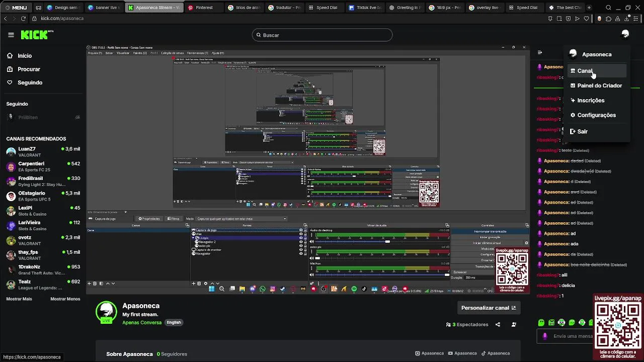Click the Mostrar Mais link
This screenshot has width=644, height=362.
coord(19,299)
